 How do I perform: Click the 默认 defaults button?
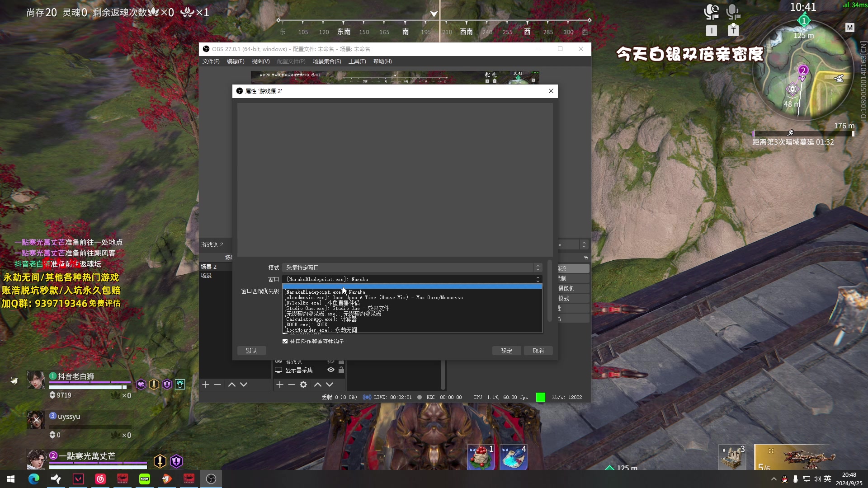251,351
